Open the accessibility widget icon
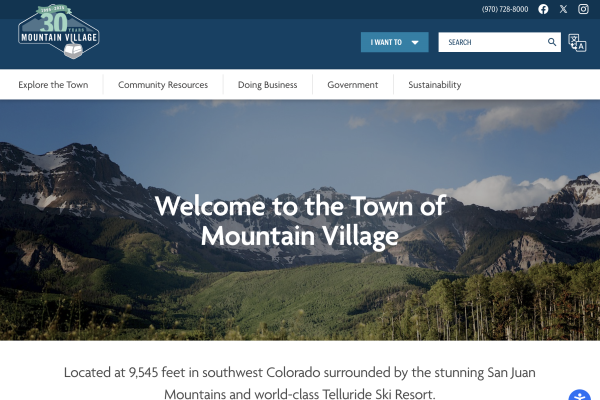The height and width of the screenshot is (400, 600). 580,395
